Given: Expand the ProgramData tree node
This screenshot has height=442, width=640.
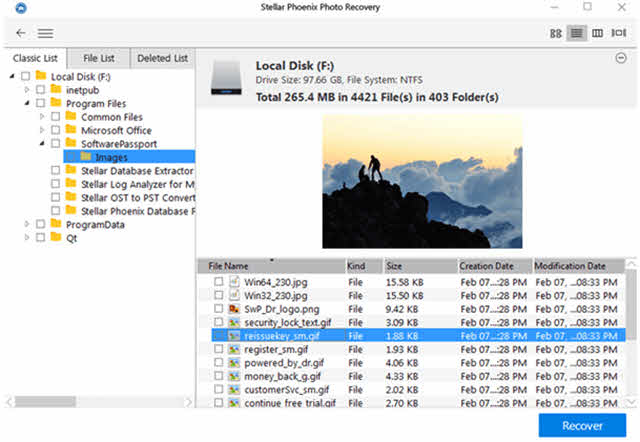Looking at the screenshot, I should [x=27, y=224].
